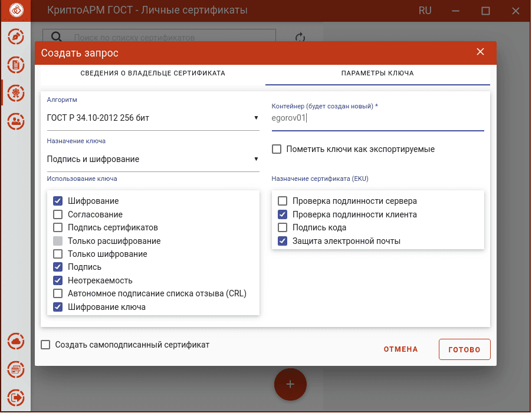Screen dimensions: 532x413
Task: Click the exit arrow icon in sidebar
Action: tap(16, 398)
